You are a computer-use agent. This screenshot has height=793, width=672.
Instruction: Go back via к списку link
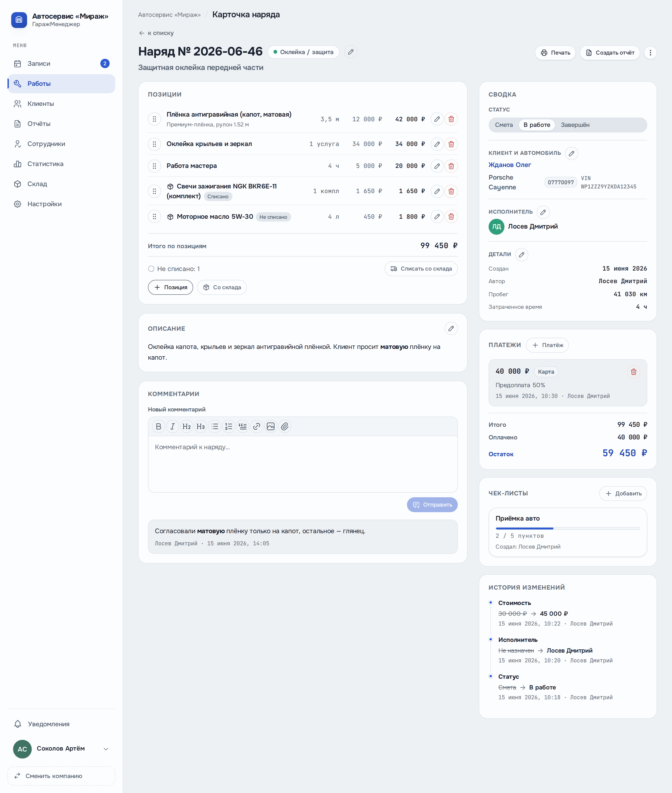[156, 33]
